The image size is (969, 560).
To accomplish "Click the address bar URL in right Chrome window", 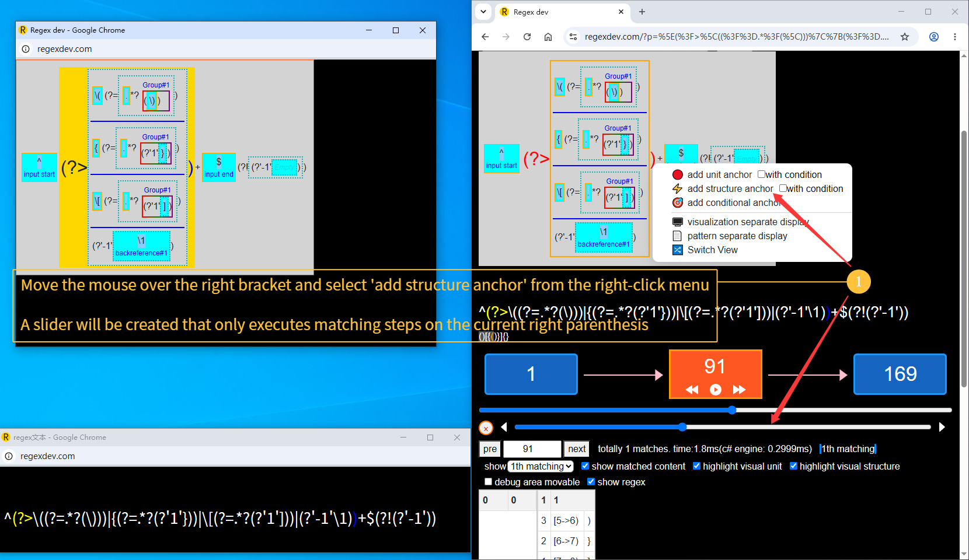I will (x=737, y=37).
